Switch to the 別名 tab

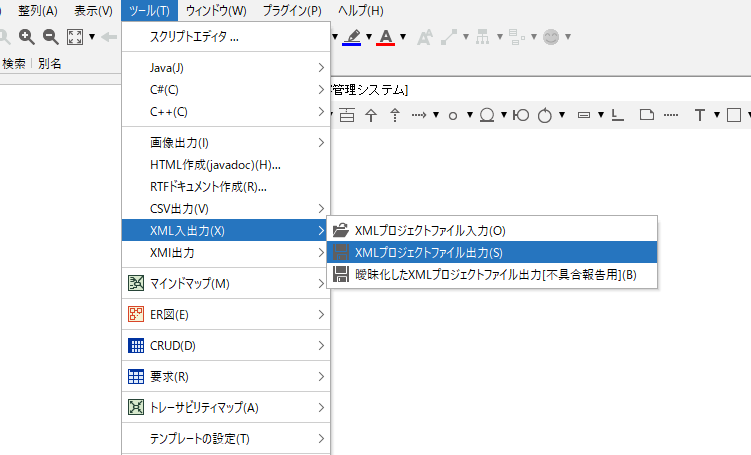point(50,63)
